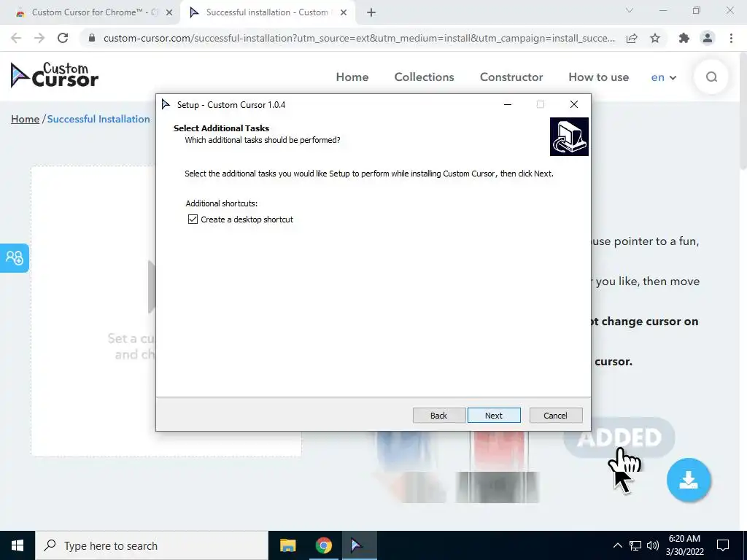Open Chrome three-dot menu
The image size is (747, 560).
tap(731, 38)
